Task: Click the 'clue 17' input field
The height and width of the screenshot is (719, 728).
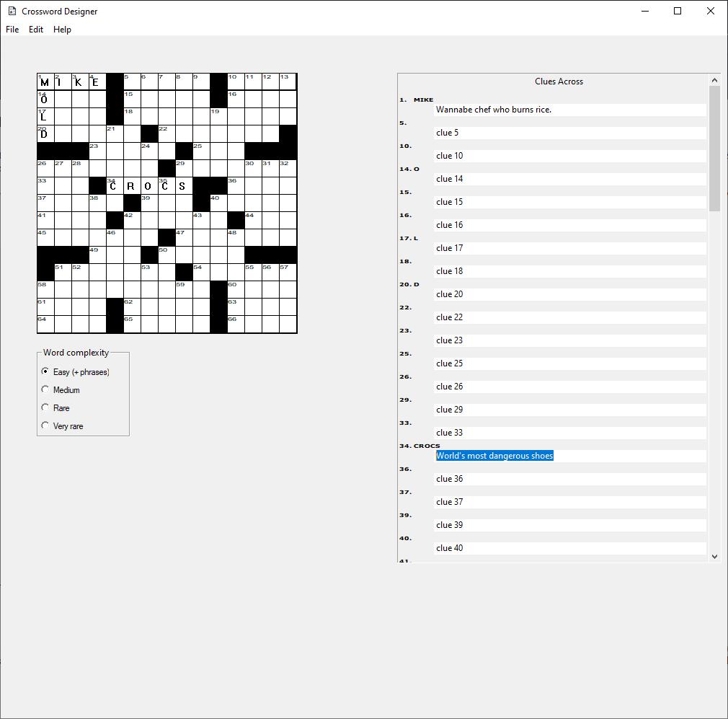Action: [570, 248]
